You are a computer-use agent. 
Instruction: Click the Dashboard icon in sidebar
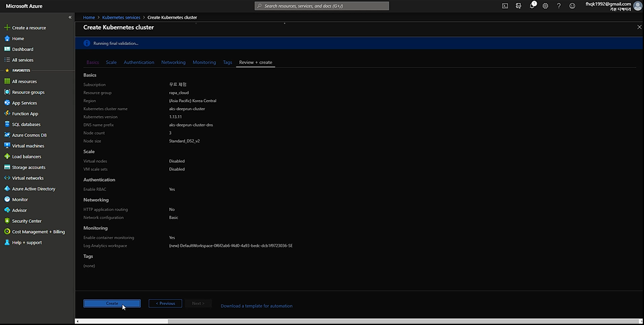click(7, 49)
